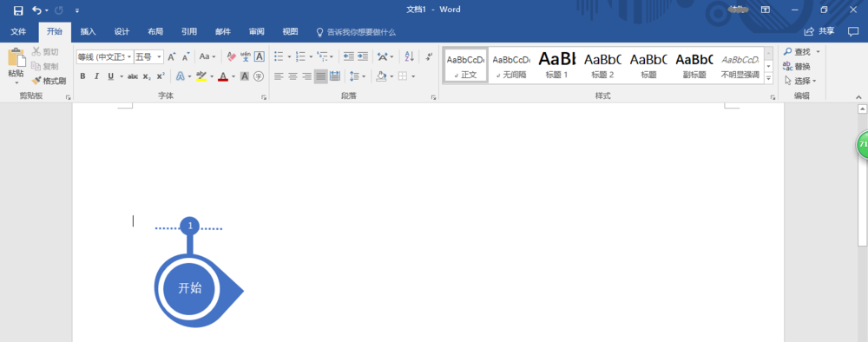Viewport: 868px width, 342px height.
Task: Toggle superscript formatting
Action: (160, 76)
